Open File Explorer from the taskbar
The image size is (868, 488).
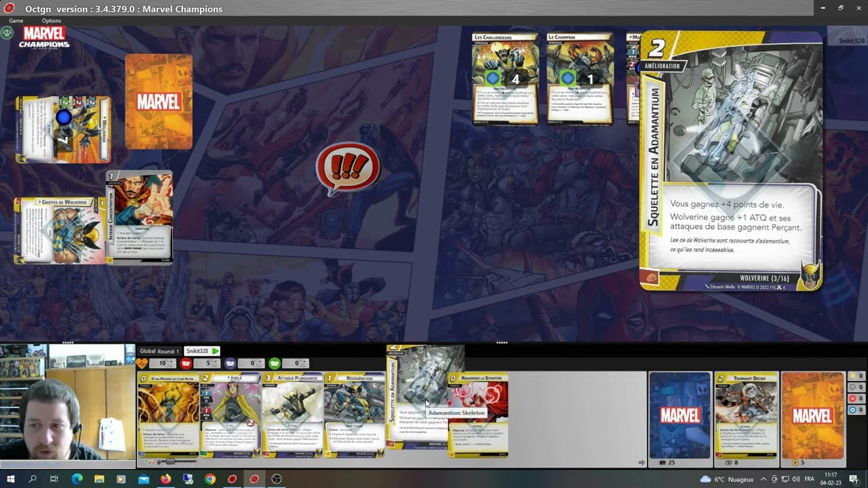click(x=99, y=479)
